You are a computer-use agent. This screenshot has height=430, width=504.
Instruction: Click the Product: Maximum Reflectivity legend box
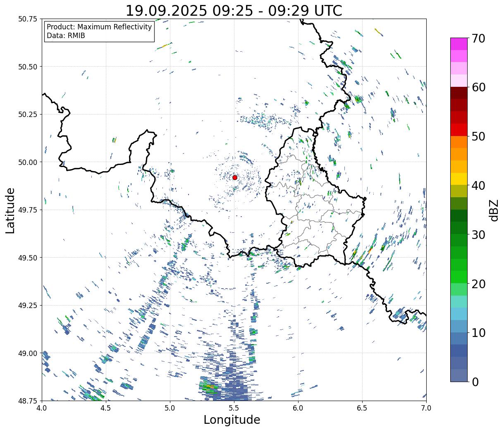click(x=99, y=31)
